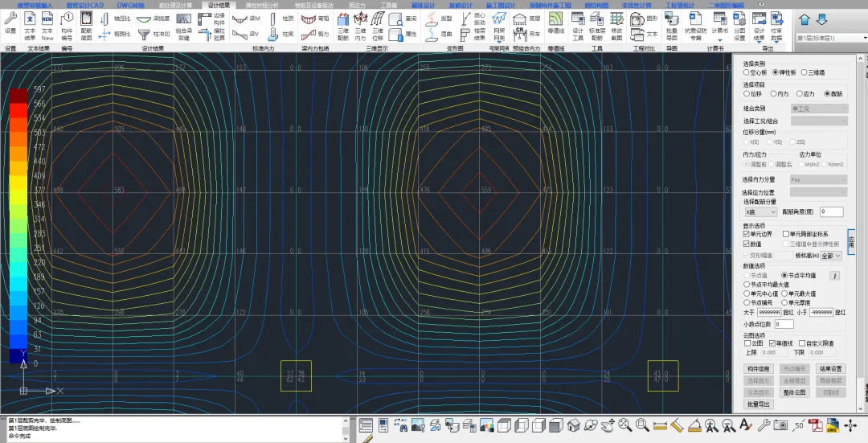
Task: Open 设计工具 tool
Action: click(x=578, y=26)
